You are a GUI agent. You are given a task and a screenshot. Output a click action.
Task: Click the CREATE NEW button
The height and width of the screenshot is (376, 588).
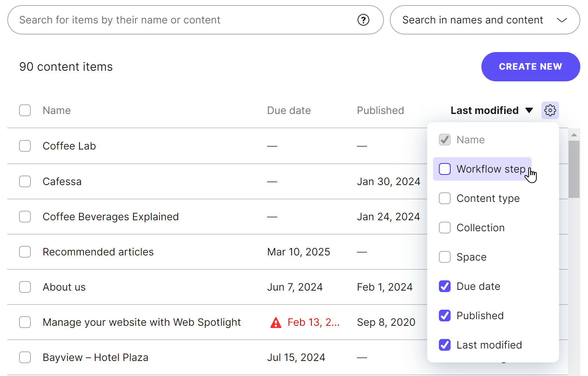(530, 67)
